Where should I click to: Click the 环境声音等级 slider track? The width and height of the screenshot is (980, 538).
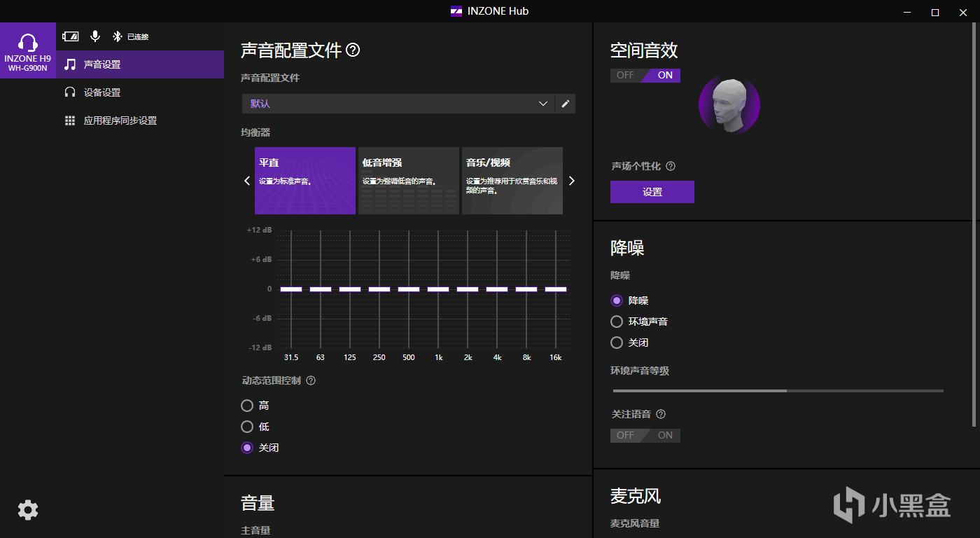pos(778,391)
